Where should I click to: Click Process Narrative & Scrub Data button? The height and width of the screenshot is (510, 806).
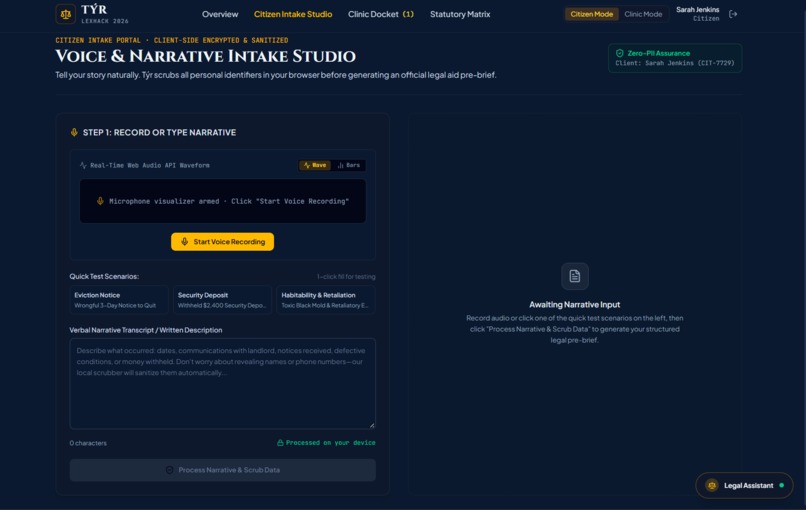(x=223, y=470)
